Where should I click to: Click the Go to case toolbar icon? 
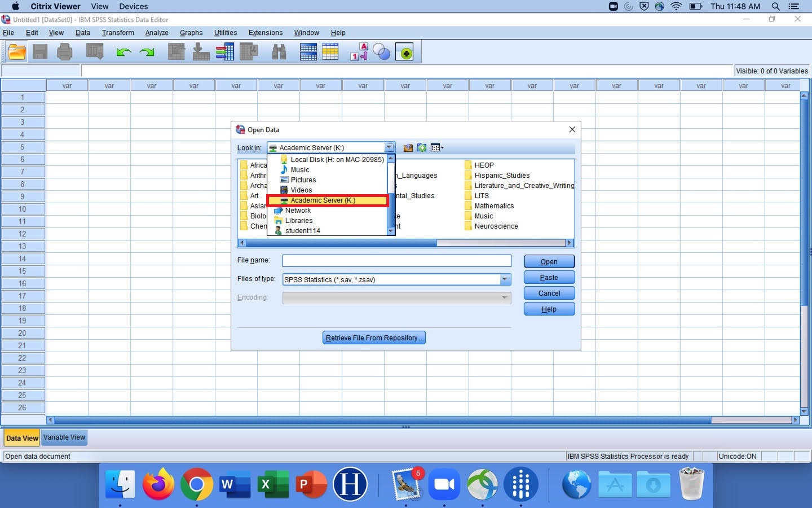pyautogui.click(x=176, y=52)
